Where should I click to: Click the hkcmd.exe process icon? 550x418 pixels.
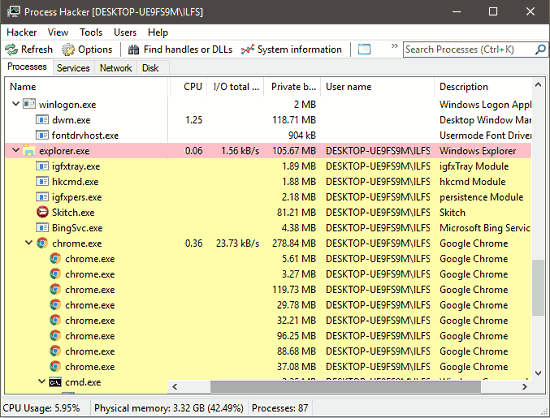coord(42,181)
